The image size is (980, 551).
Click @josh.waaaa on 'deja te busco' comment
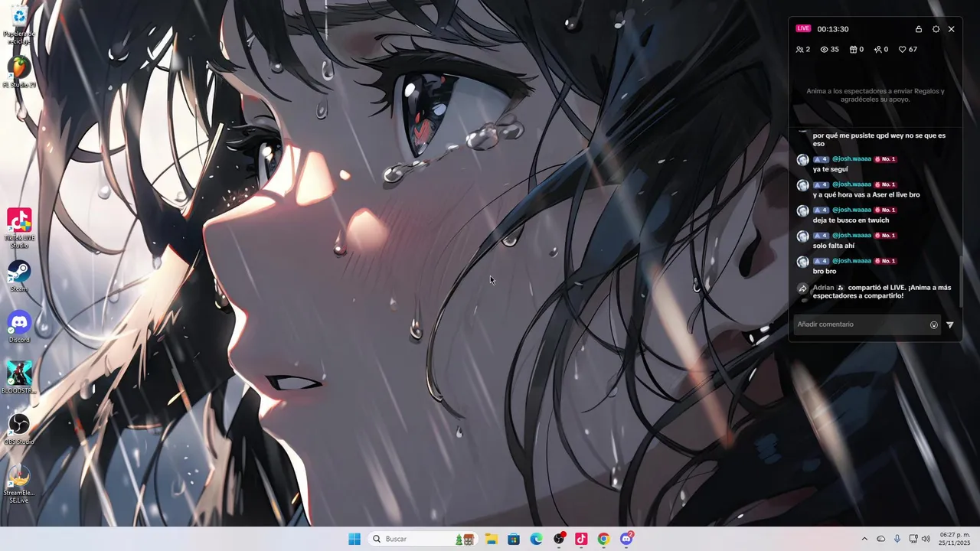pos(851,210)
